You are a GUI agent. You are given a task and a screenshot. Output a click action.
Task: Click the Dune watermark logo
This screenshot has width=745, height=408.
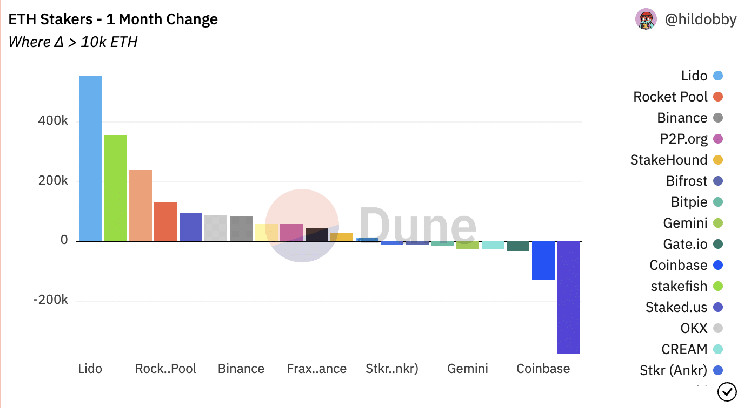370,225
